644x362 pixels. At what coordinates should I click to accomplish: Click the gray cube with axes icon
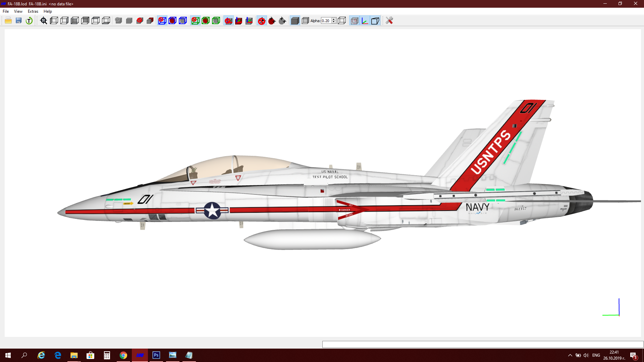coord(249,21)
